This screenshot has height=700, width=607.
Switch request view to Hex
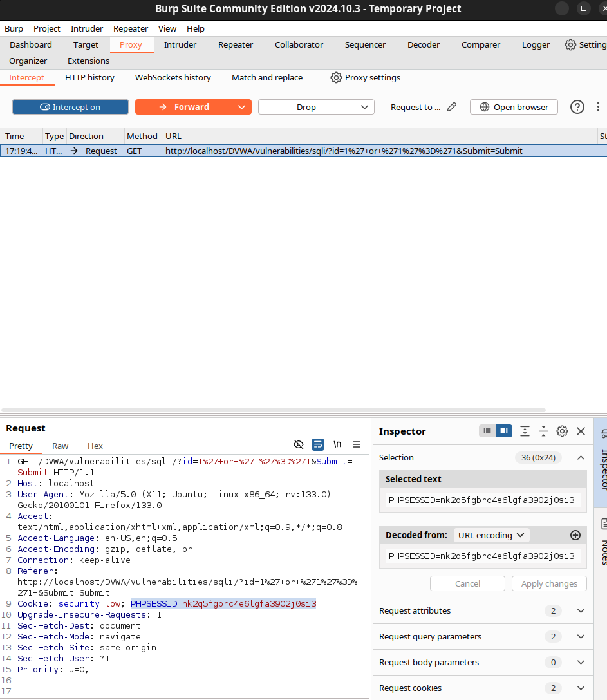coord(95,446)
